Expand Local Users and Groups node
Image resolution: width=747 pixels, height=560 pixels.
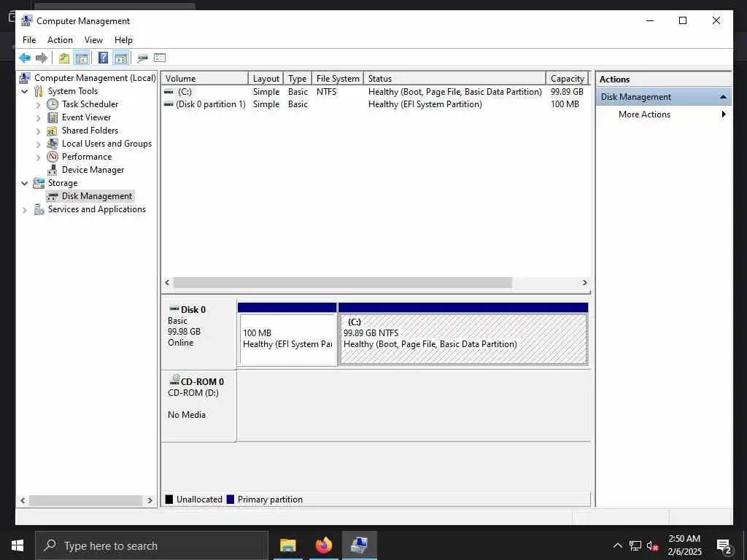[x=39, y=144]
